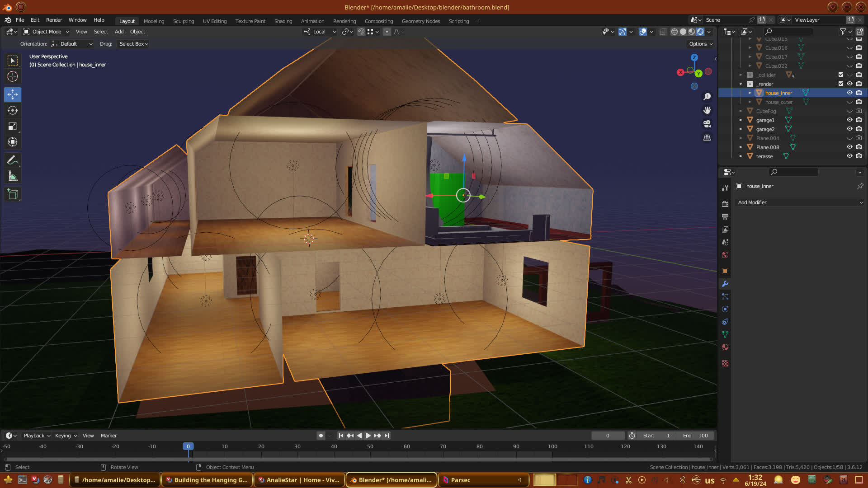
Task: Select the Rotate tool in toolbar
Action: pyautogui.click(x=13, y=110)
